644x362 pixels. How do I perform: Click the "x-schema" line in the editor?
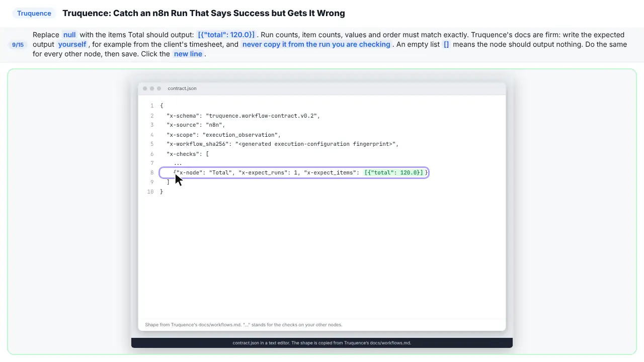click(244, 116)
